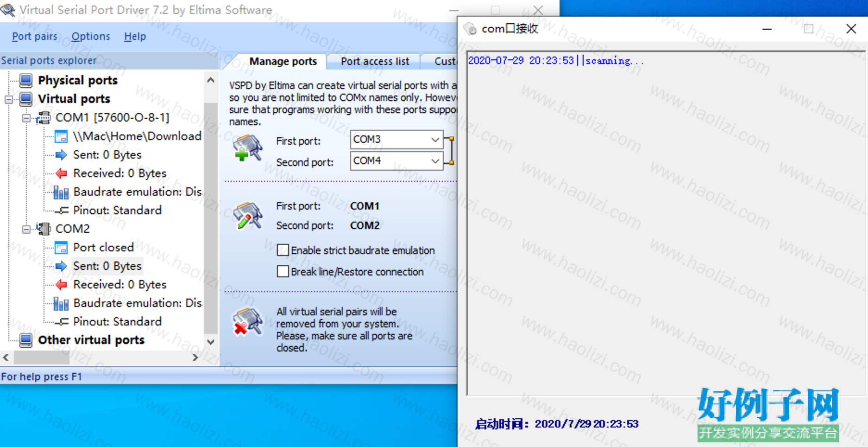Collapse the Virtual ports tree node
The width and height of the screenshot is (868, 447).
click(9, 99)
